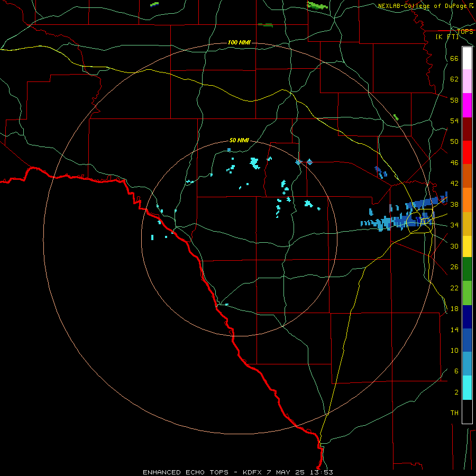Click the TOPS legend title

465,31
